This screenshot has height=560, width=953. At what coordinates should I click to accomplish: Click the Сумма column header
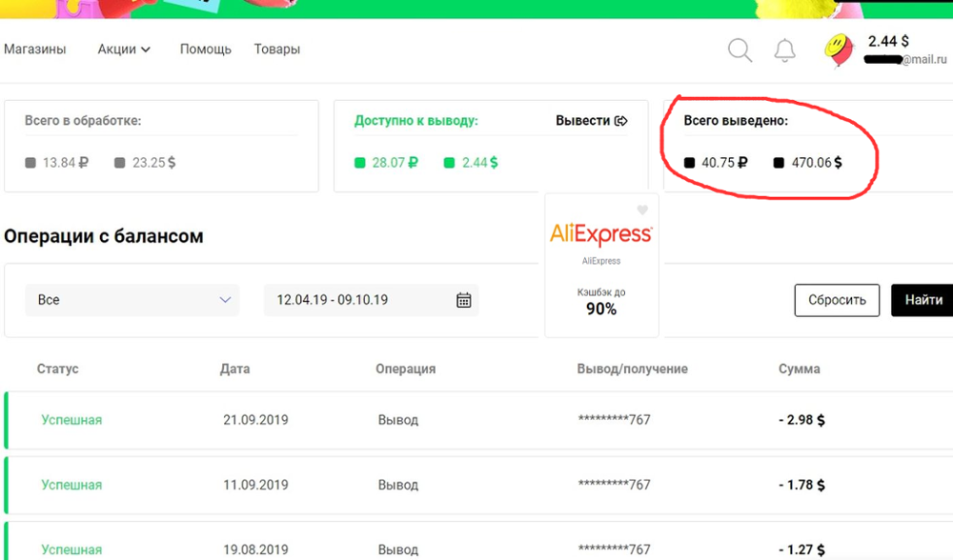click(x=800, y=369)
